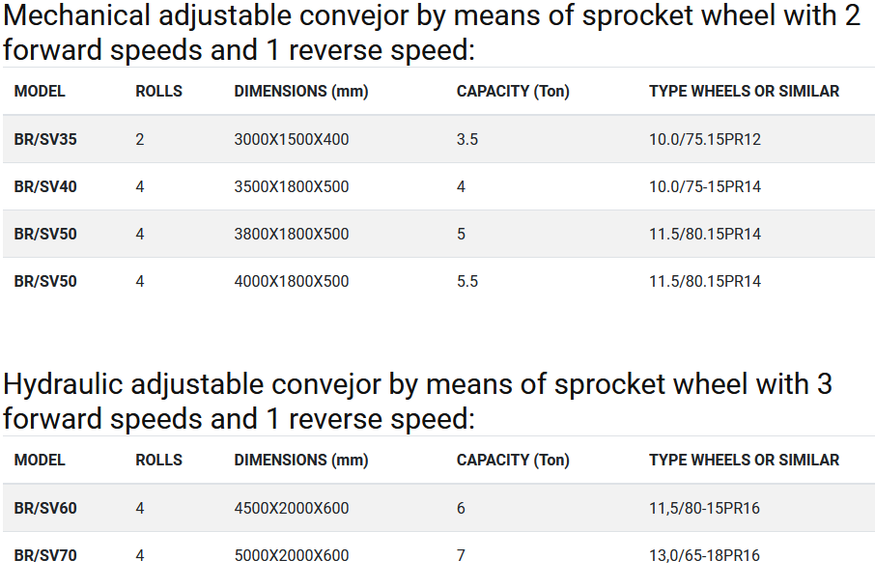Viewport: 875px width, 588px height.
Task: Click the 3.5 ton capacity value
Action: pos(467,139)
